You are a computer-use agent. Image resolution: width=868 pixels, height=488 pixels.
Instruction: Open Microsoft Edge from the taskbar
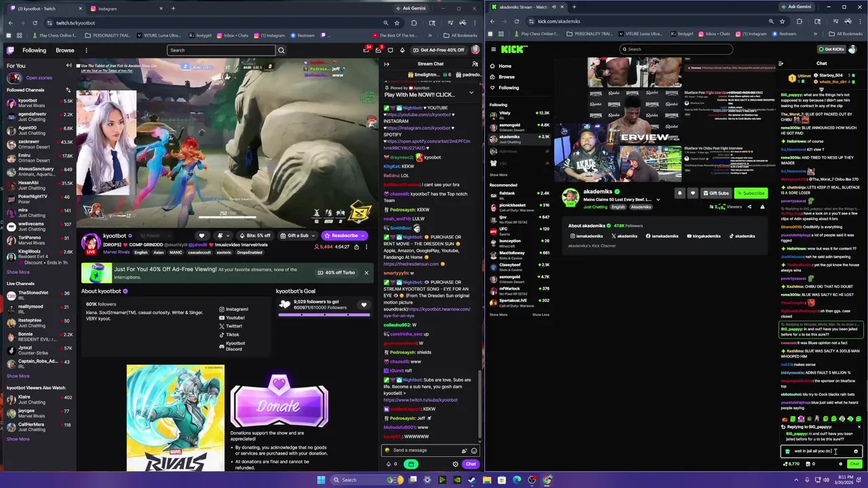click(517, 480)
